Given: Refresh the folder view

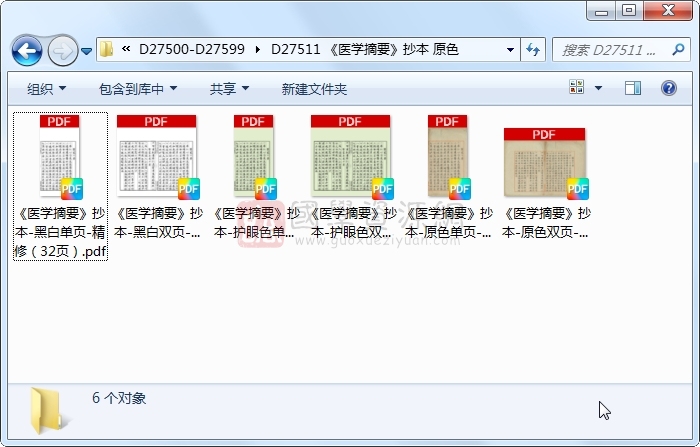Looking at the screenshot, I should click(533, 50).
